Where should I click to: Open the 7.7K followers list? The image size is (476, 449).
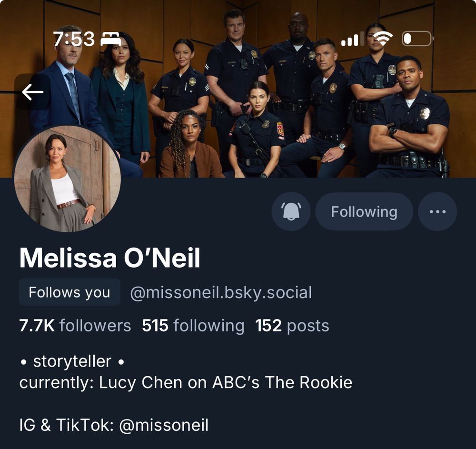point(75,325)
